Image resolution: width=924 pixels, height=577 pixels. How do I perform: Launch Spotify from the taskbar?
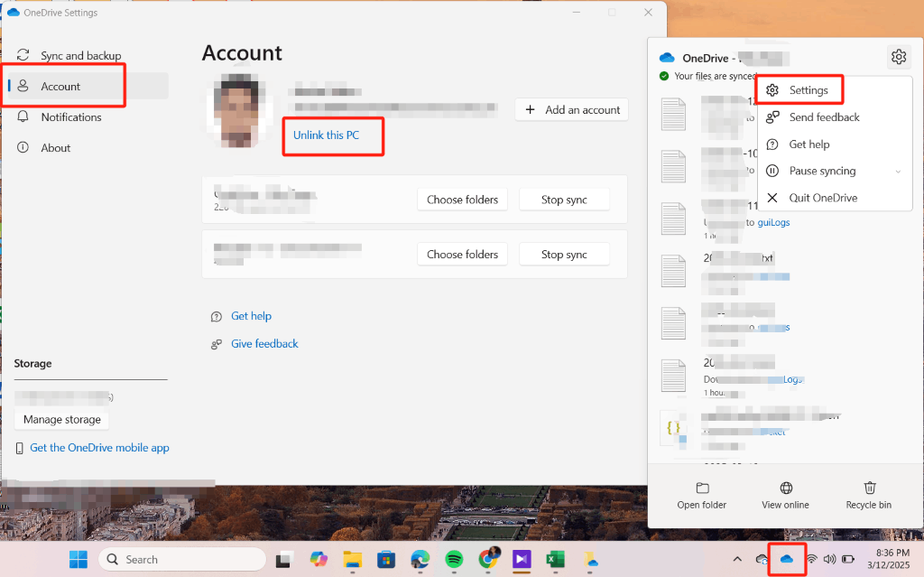point(454,560)
